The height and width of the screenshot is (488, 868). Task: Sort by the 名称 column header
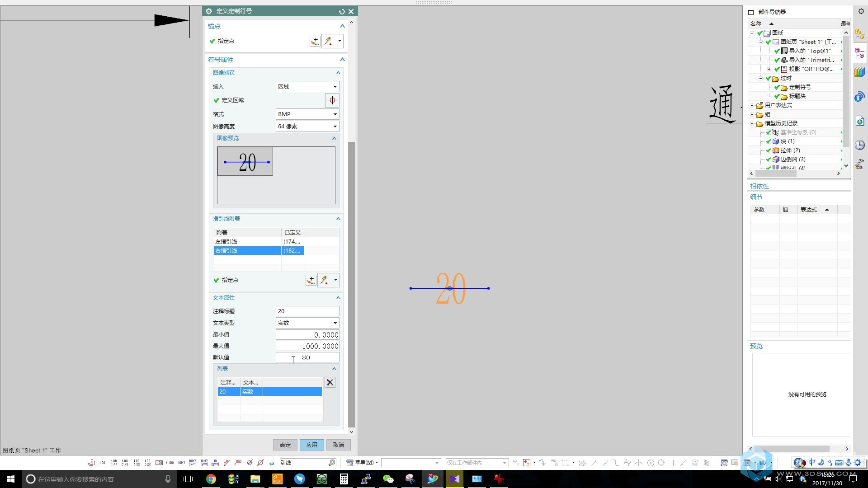pyautogui.click(x=793, y=23)
